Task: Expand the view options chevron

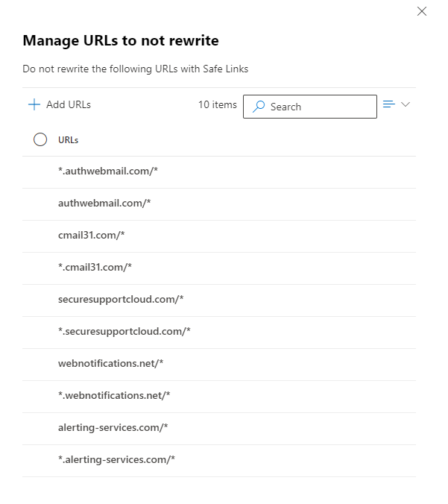Action: 406,104
